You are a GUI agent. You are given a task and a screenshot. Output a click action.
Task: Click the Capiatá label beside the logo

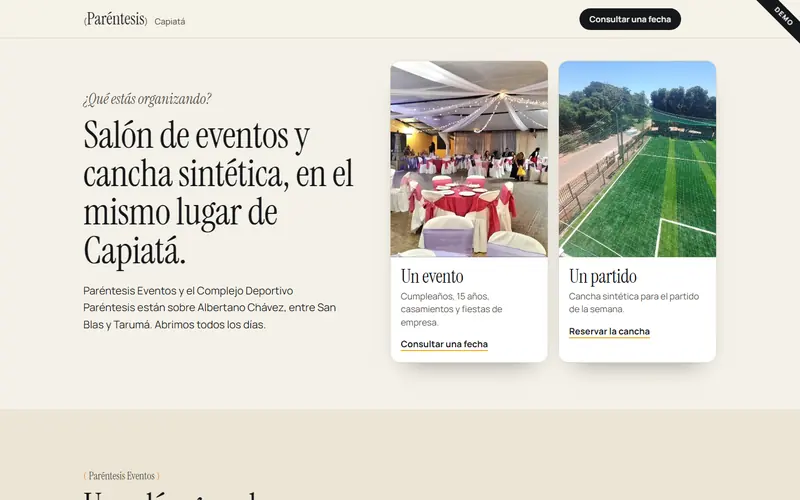[x=170, y=21]
